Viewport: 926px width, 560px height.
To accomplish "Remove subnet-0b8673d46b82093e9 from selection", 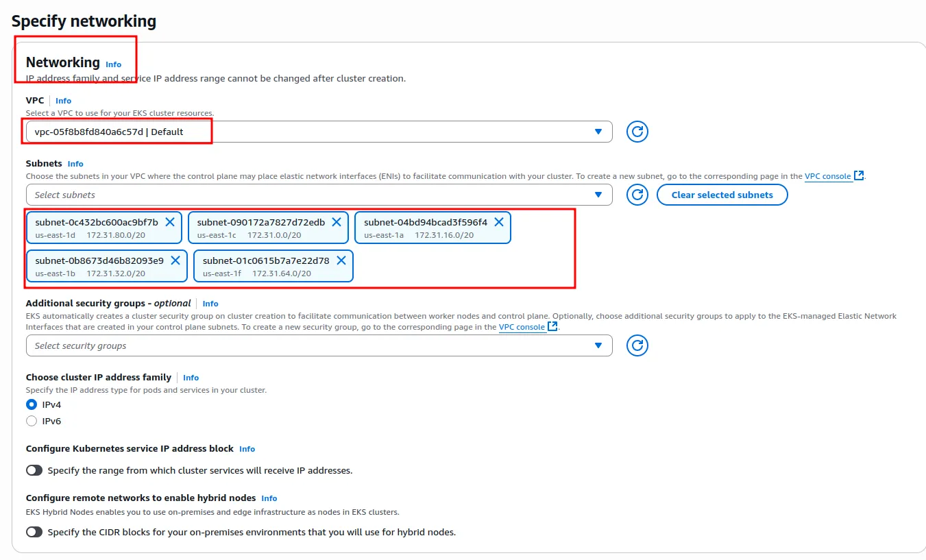I will 175,260.
